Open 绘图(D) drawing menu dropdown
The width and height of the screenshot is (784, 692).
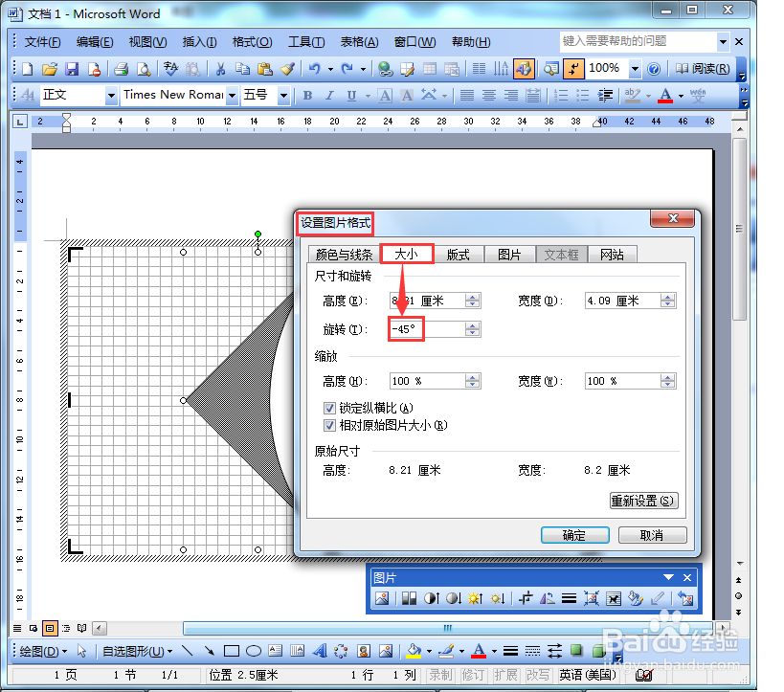click(x=43, y=652)
